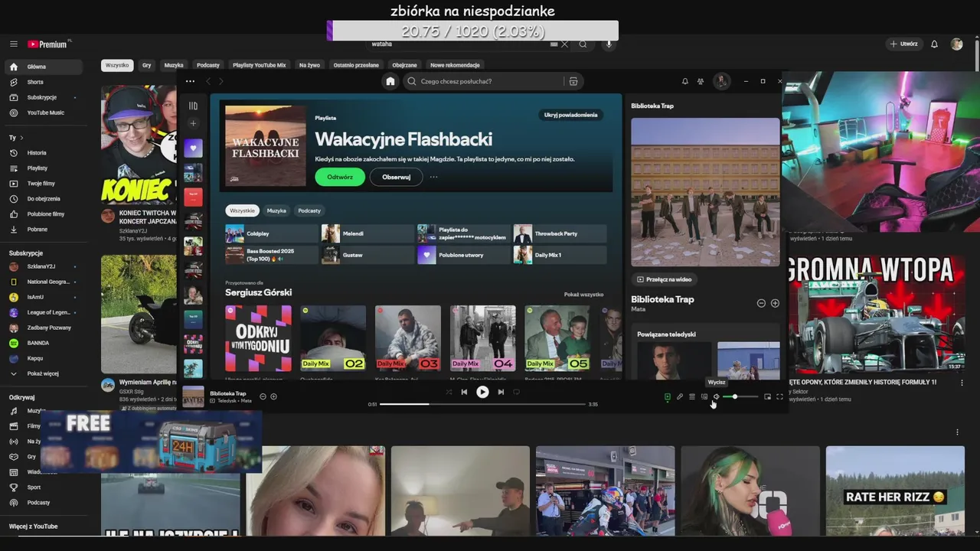
Task: Open the Coldplay shortcut tile
Action: coord(271,233)
